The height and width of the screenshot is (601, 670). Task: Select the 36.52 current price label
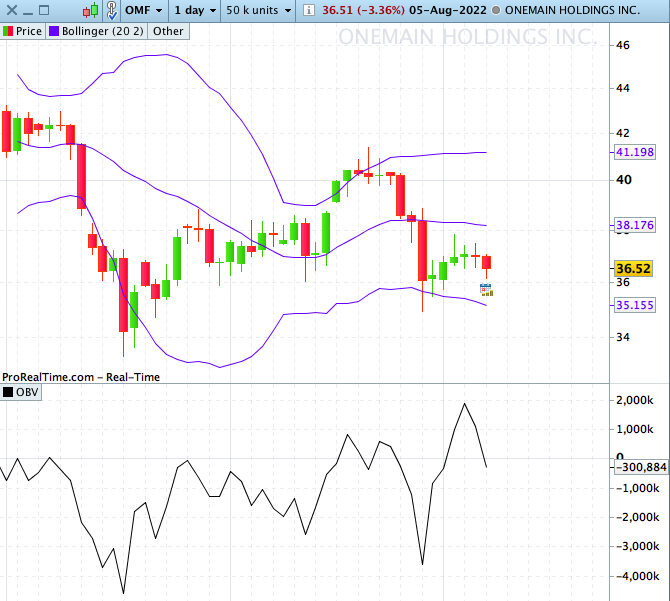coord(633,269)
